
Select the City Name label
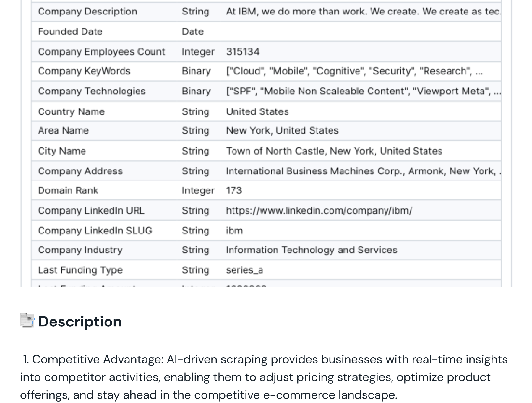[x=62, y=151]
